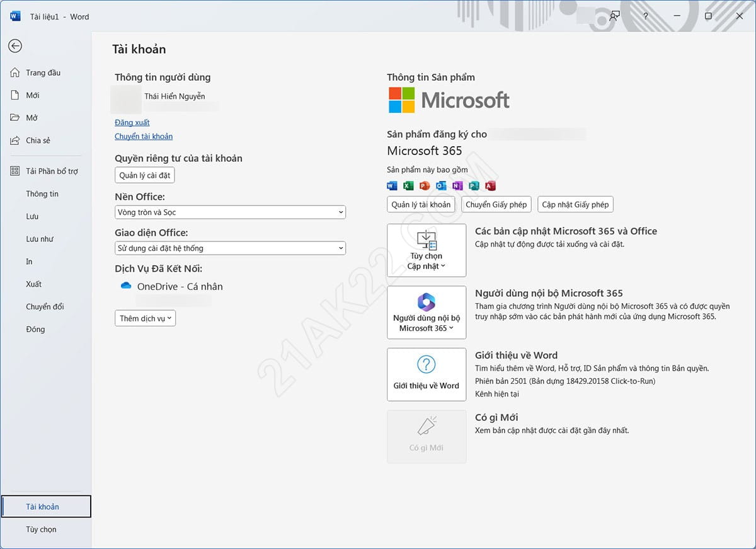
Task: Open the Nền Office background dropdown
Action: click(x=231, y=212)
